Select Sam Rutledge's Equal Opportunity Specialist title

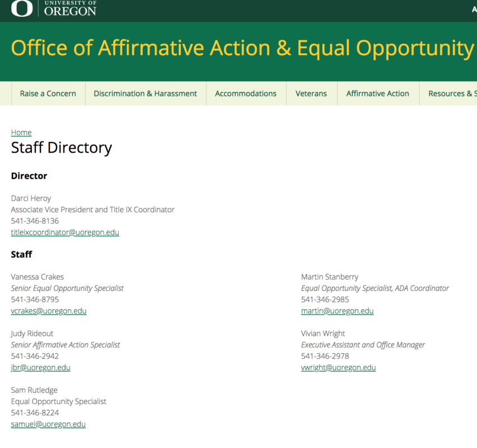(59, 401)
